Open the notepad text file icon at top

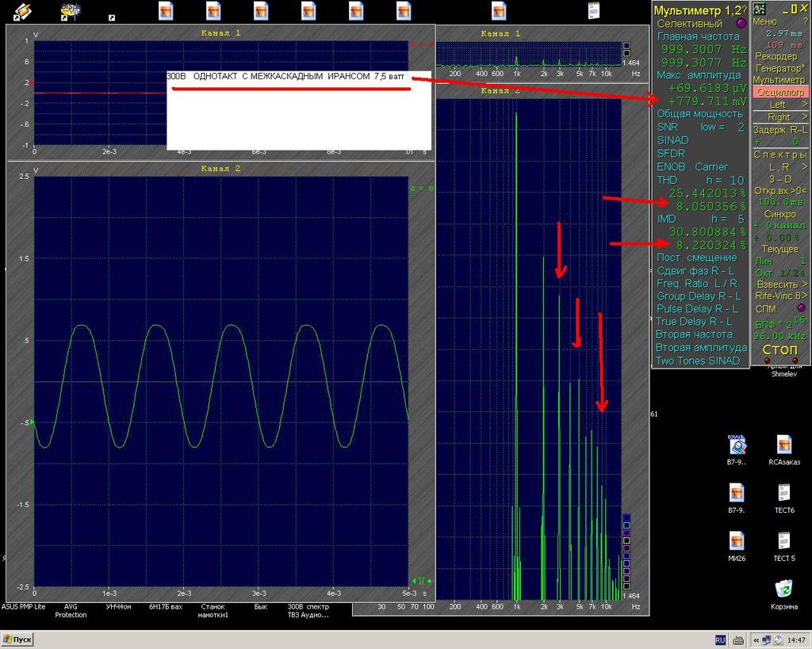pos(594,10)
